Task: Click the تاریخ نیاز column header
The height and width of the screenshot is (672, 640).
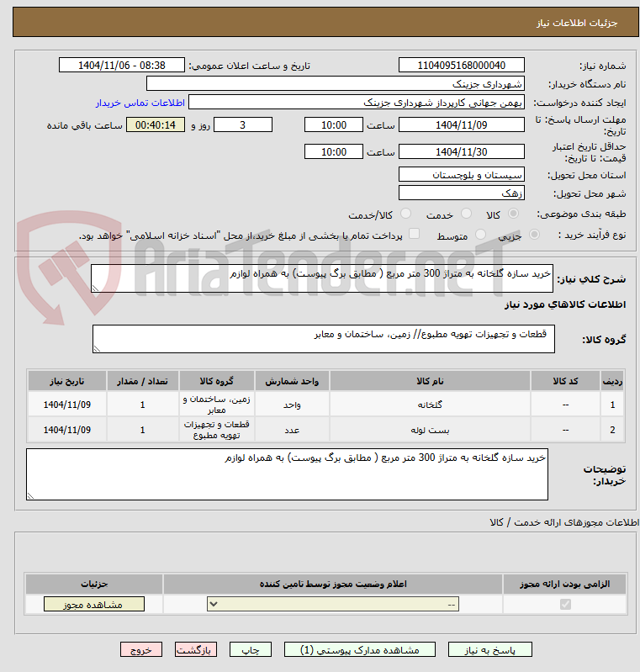Action: click(67, 381)
